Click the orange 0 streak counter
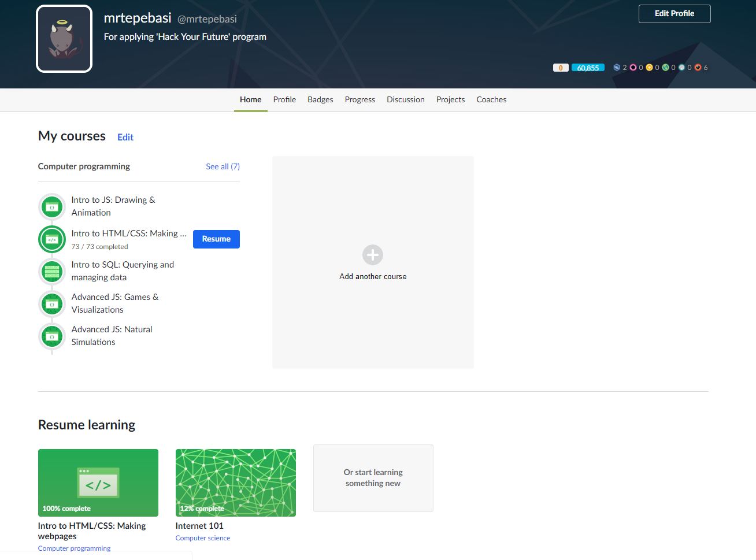The height and width of the screenshot is (560, 756). [x=561, y=68]
